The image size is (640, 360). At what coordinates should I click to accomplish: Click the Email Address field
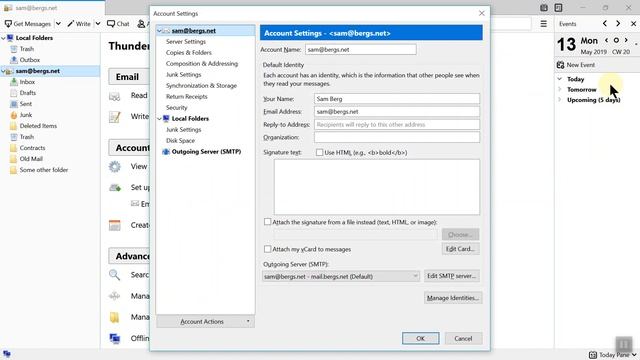pyautogui.click(x=397, y=111)
